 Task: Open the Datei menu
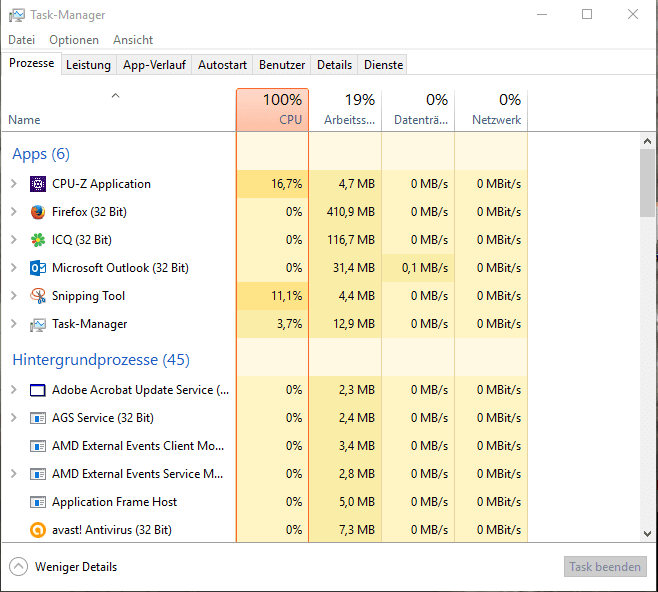(21, 40)
